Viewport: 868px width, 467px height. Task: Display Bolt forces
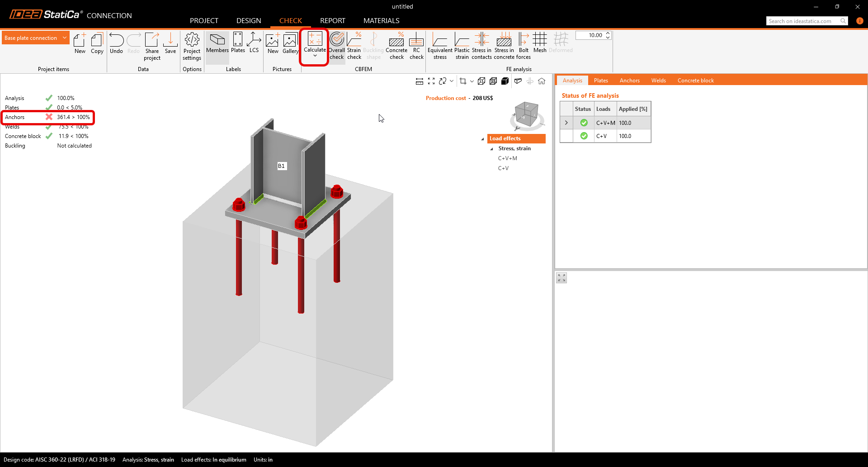point(524,46)
